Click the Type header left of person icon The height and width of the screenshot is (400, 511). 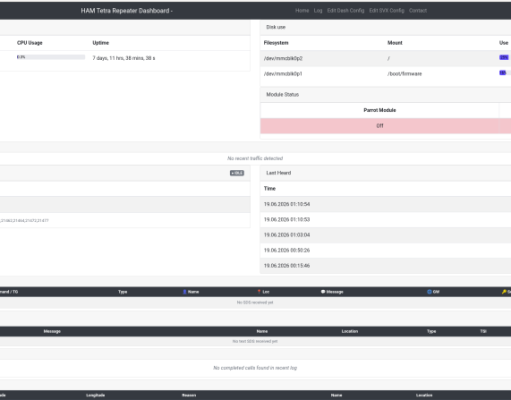(123, 292)
